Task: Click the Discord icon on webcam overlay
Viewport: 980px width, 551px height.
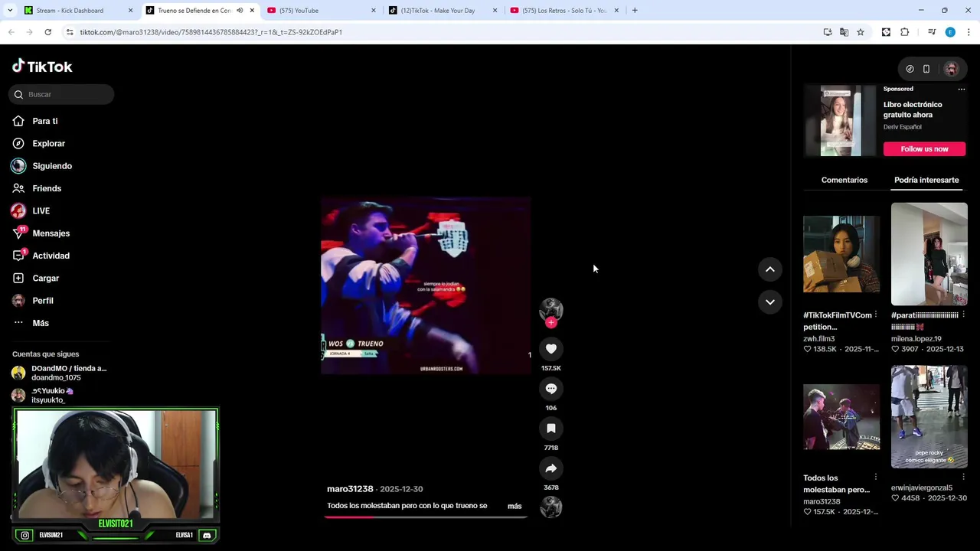Action: tap(207, 536)
